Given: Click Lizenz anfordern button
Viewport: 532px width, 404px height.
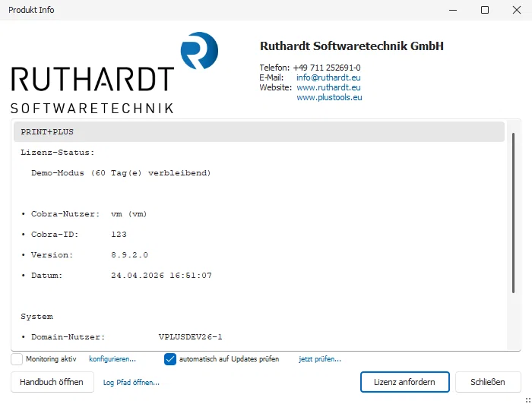Looking at the screenshot, I should tap(405, 382).
